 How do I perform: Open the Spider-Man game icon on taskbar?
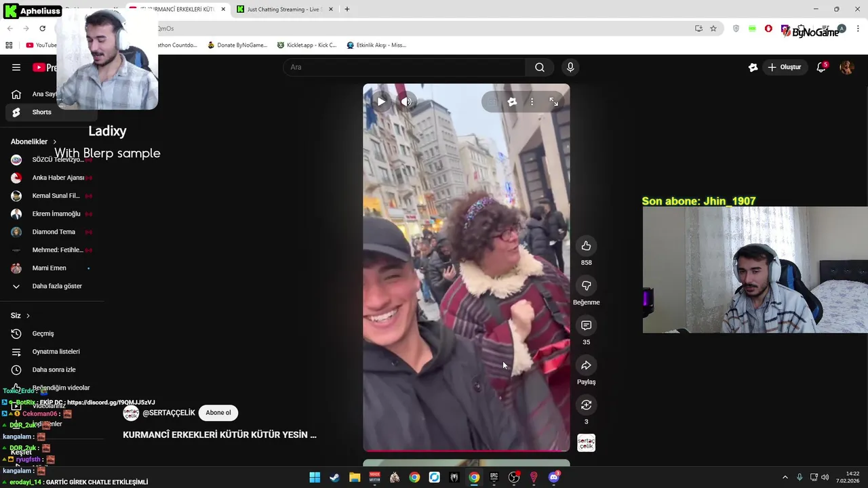pos(454,478)
